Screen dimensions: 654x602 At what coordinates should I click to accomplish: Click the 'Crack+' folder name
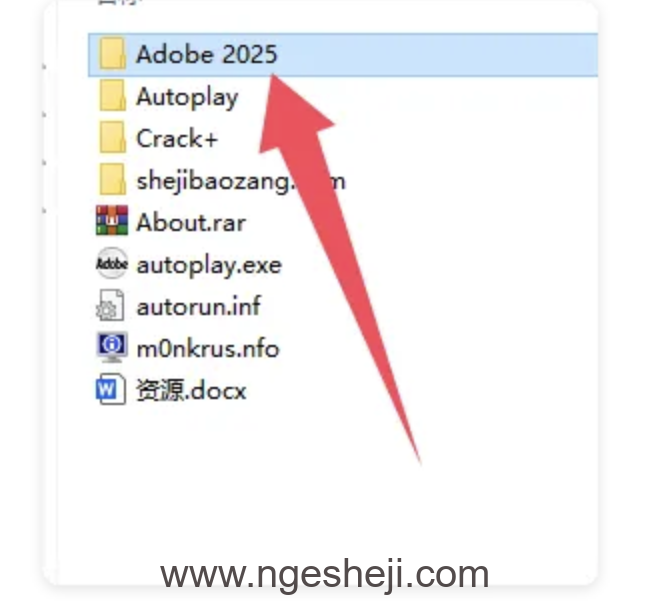[177, 139]
